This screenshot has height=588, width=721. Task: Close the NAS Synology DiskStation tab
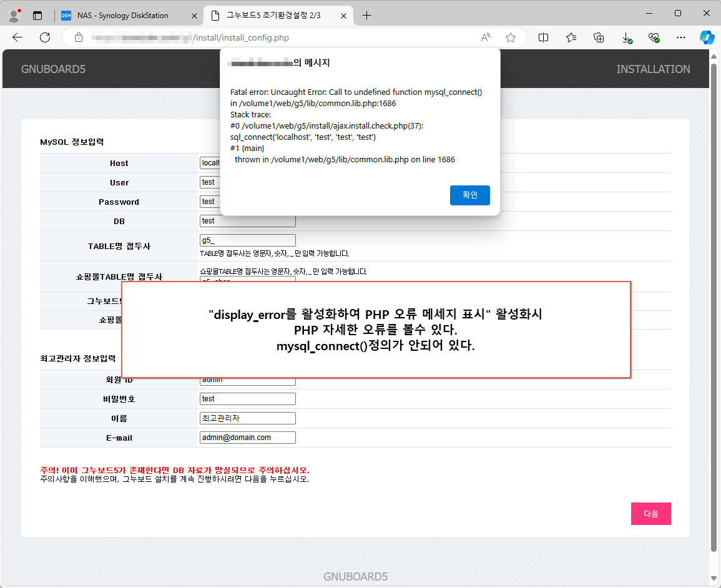click(x=194, y=16)
